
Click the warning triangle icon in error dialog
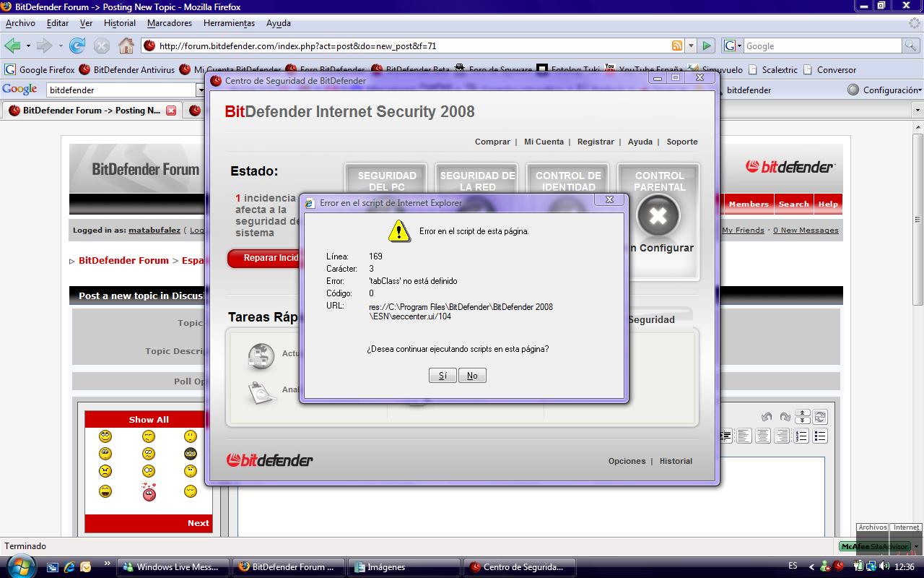(399, 230)
